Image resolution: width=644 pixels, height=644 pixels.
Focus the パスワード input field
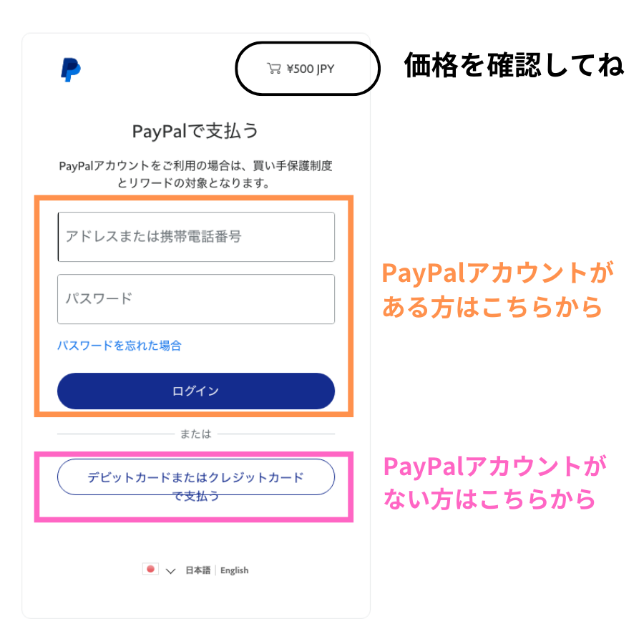(x=196, y=299)
